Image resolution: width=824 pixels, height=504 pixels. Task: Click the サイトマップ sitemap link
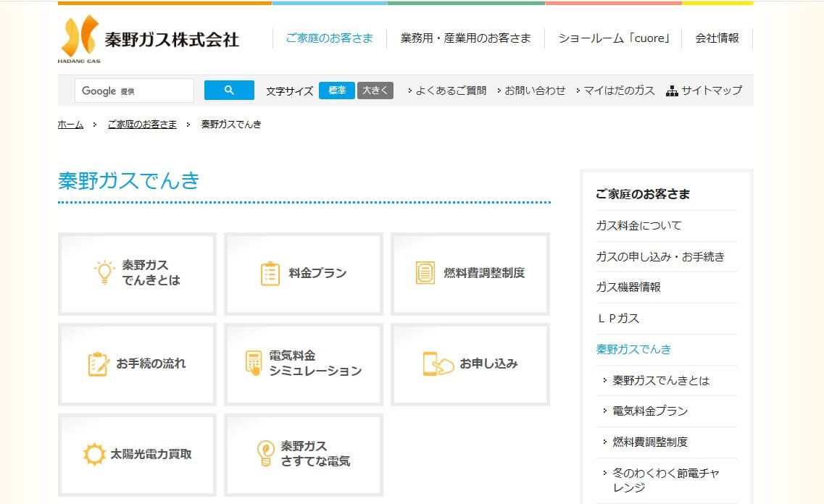pos(704,91)
